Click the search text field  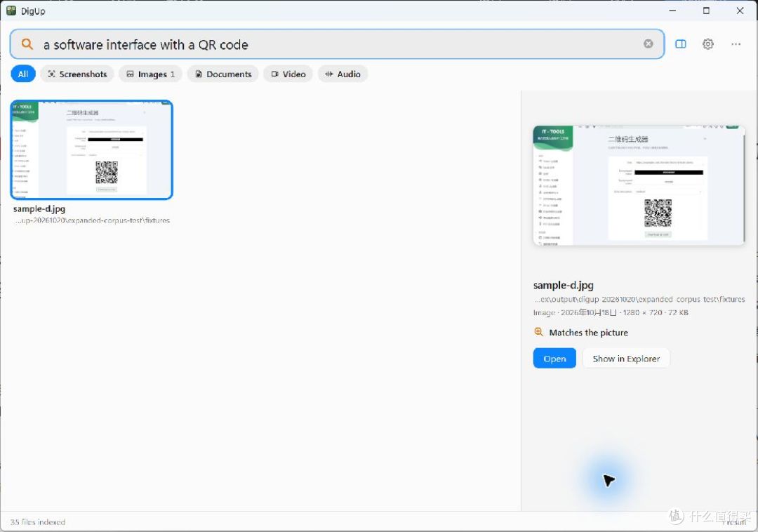(338, 44)
